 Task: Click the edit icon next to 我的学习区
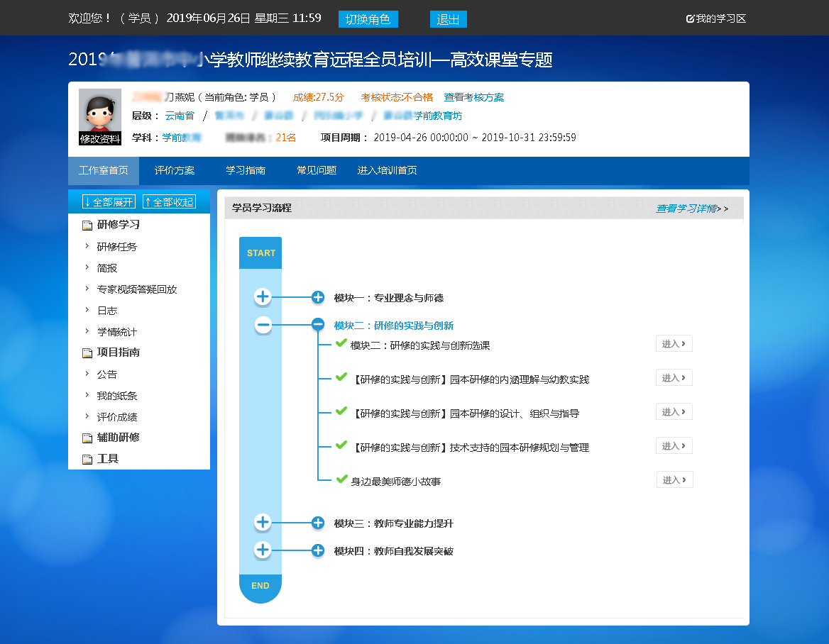coord(690,19)
